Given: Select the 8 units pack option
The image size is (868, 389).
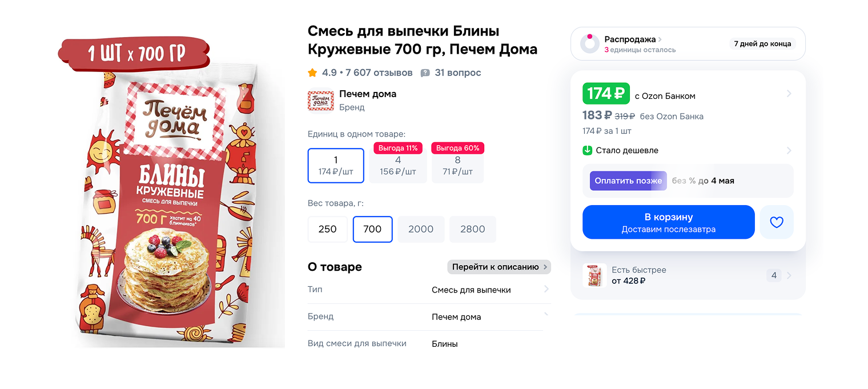Looking at the screenshot, I should tap(457, 165).
